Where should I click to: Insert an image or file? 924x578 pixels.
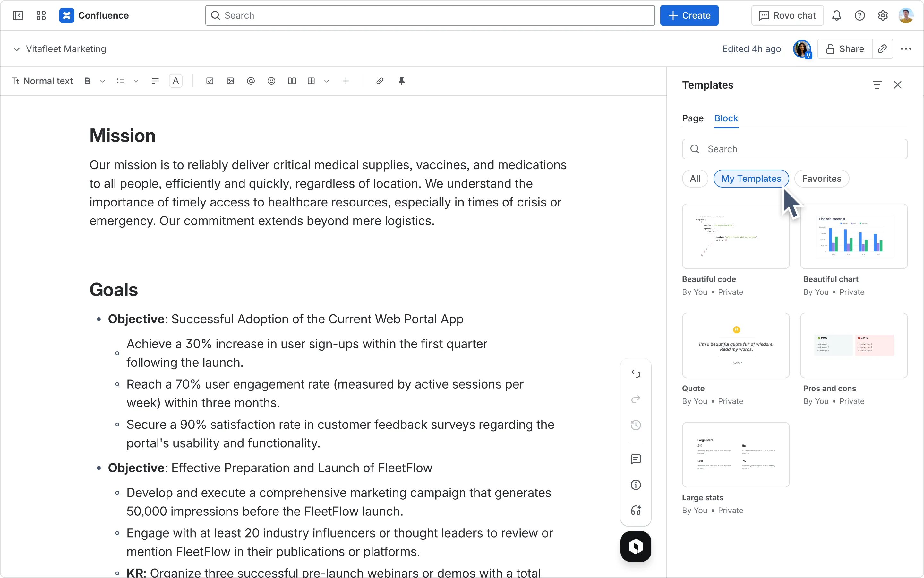[x=230, y=81]
